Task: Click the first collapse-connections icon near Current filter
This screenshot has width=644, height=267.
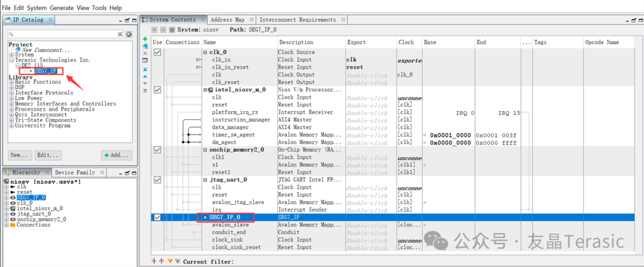Action: (155, 261)
